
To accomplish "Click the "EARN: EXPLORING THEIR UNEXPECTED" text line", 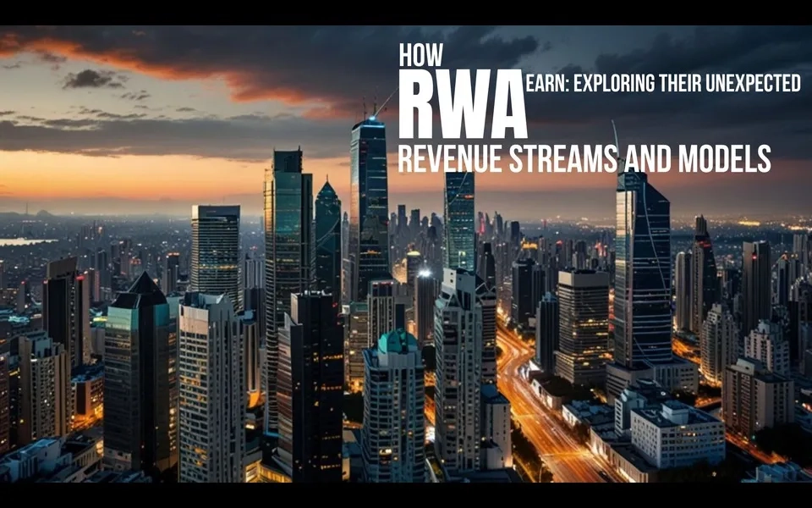I will (x=663, y=82).
